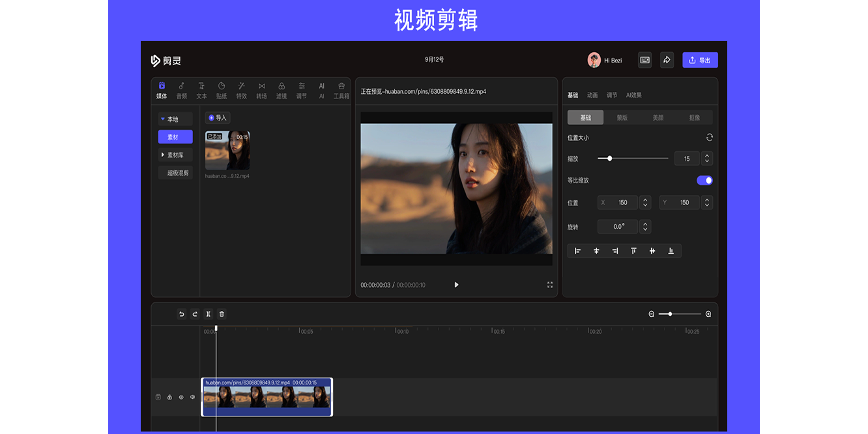This screenshot has width=868, height=434.
Task: Expand the 素材库 material library section
Action: (x=175, y=154)
